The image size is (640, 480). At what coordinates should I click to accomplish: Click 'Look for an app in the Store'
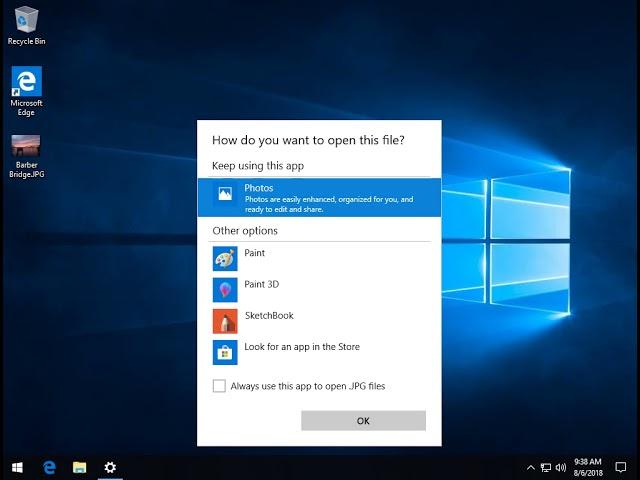302,347
